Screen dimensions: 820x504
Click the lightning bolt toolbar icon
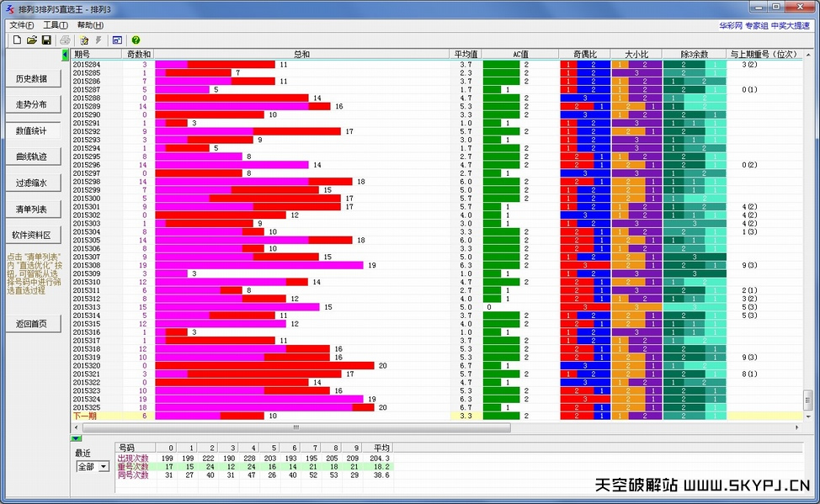99,40
